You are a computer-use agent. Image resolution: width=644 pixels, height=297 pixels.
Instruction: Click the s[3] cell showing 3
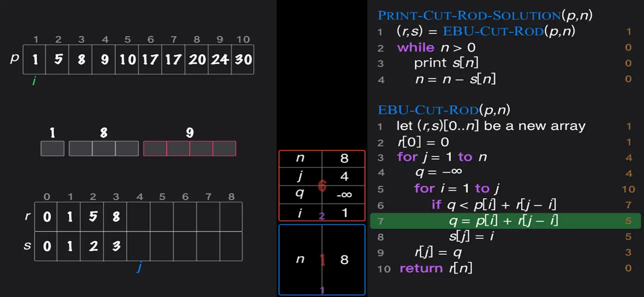116,246
